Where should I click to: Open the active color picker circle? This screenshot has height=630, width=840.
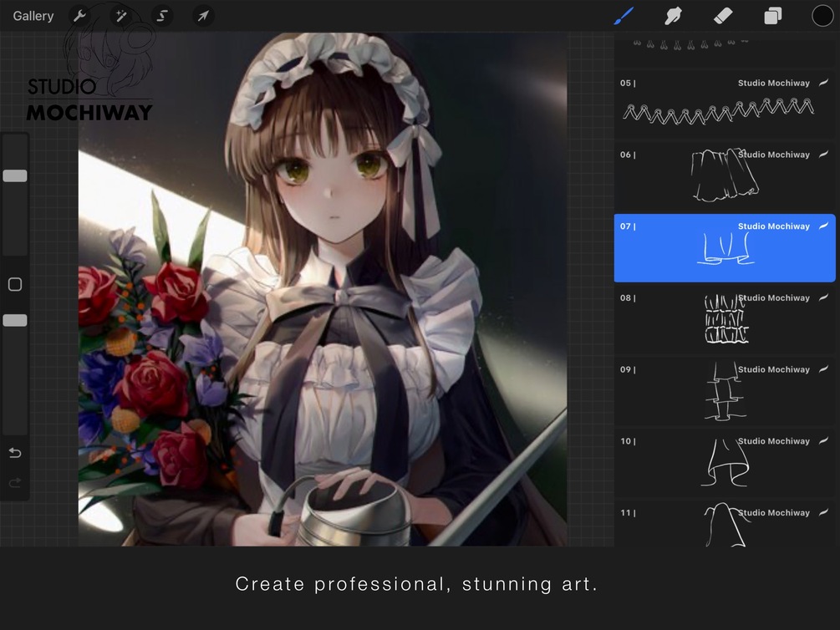[822, 16]
